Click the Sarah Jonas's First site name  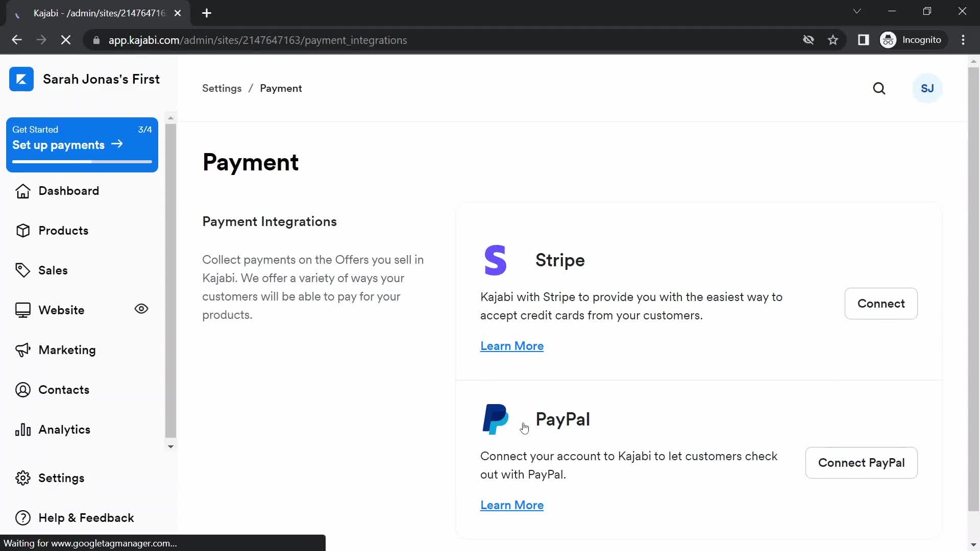click(x=101, y=79)
